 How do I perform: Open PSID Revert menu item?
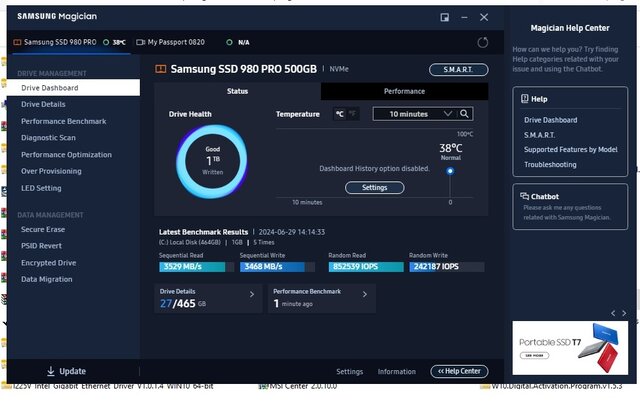tap(41, 246)
